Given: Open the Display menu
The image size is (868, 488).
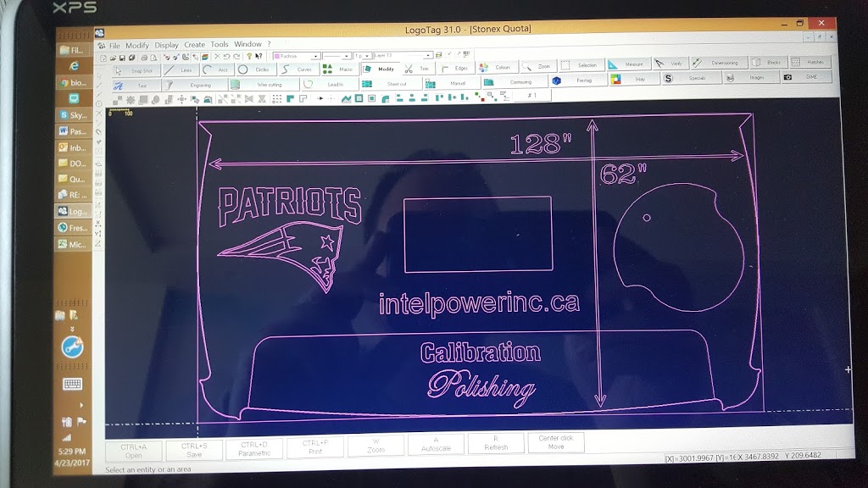Looking at the screenshot, I should (166, 45).
